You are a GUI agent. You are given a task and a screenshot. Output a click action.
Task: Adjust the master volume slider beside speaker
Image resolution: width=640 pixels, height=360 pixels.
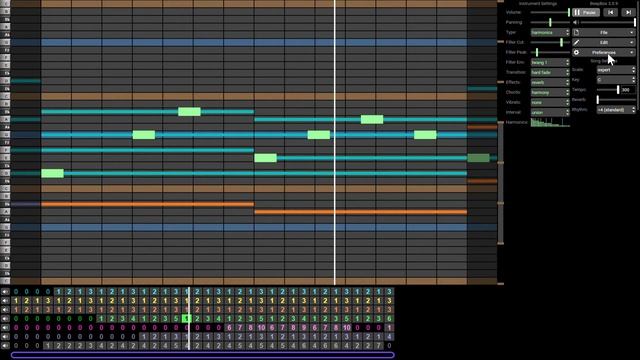[x=608, y=22]
